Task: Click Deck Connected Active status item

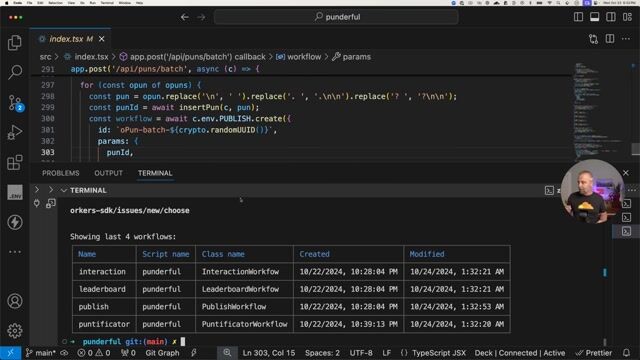Action: pos(520,353)
